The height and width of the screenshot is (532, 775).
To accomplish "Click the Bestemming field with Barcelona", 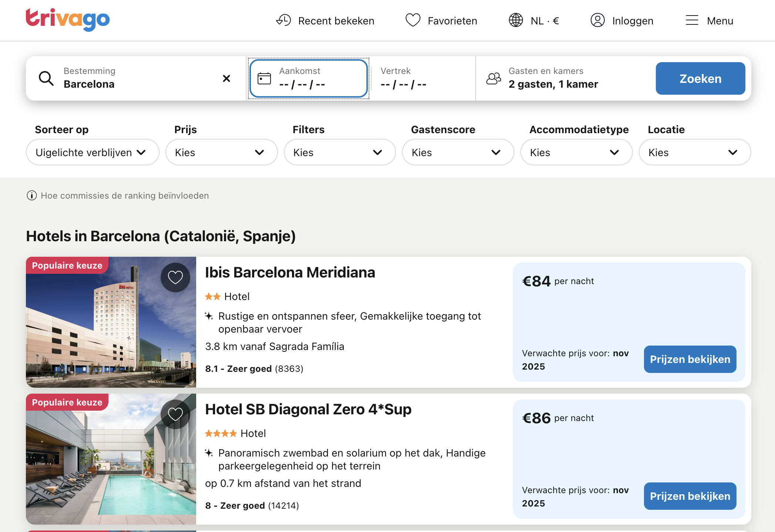I will (135, 78).
